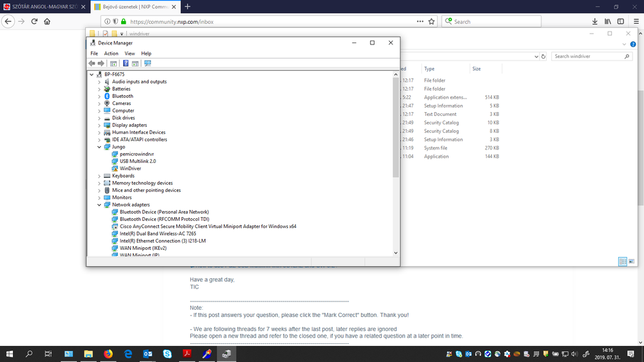Image resolution: width=644 pixels, height=362 pixels.
Task: Click the blue Help question-mark toolbar icon
Action: (x=126, y=63)
